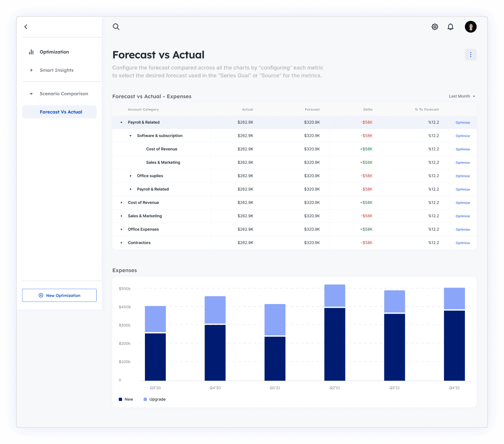The width and height of the screenshot is (504, 444).
Task: Select Scenario Comparison sidebar item
Action: 64,94
